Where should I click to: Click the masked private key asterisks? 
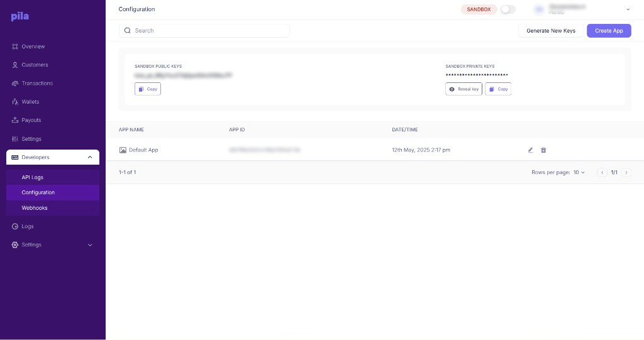click(x=477, y=75)
